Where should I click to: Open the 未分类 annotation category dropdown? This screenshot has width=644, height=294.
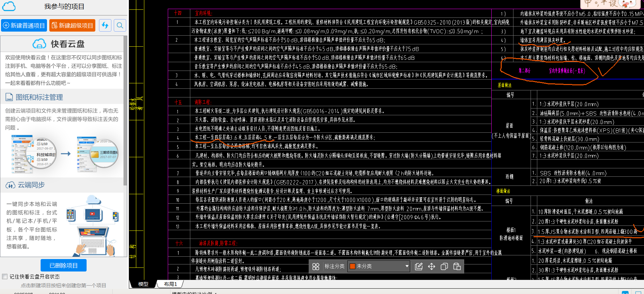379,266
